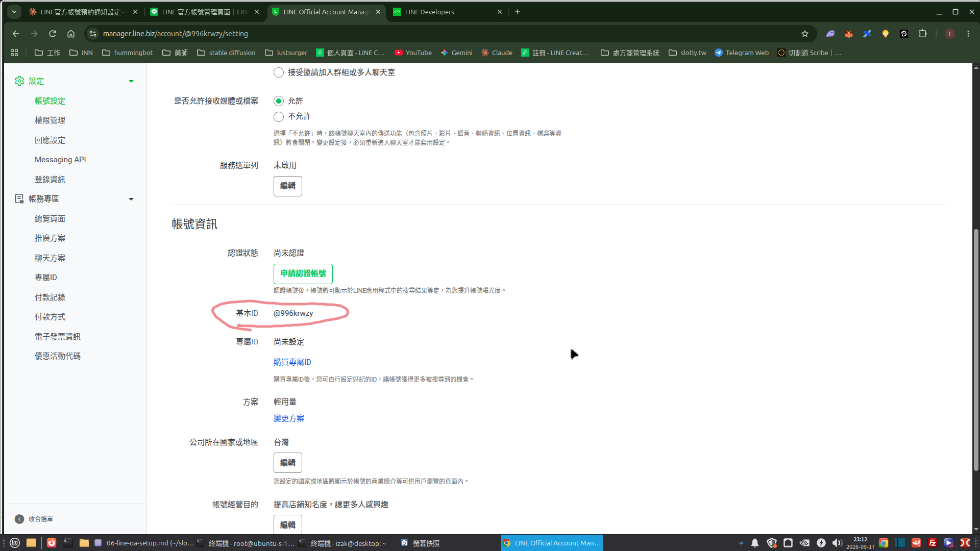Select the 允許 radio button
Image resolution: width=980 pixels, height=551 pixels.
coord(279,101)
